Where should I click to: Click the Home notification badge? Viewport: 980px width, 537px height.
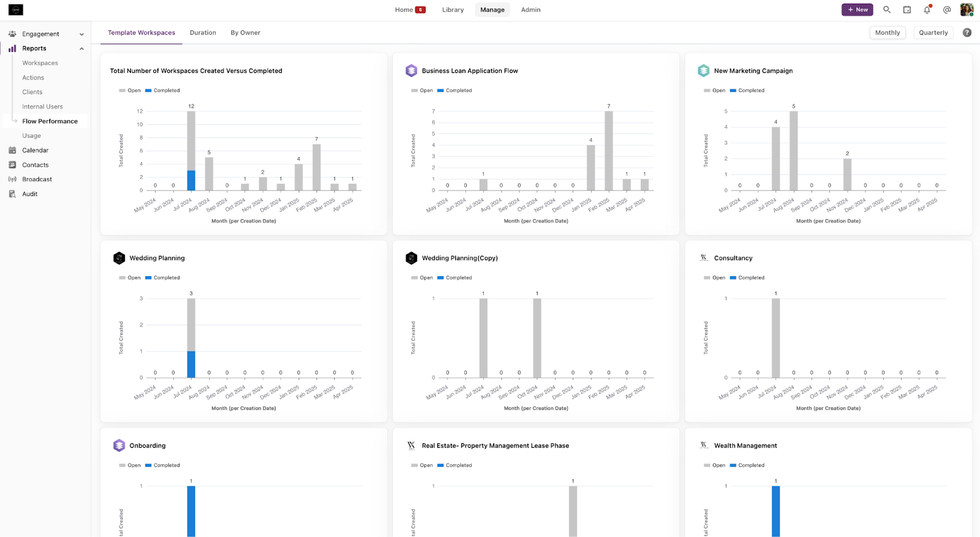click(420, 10)
